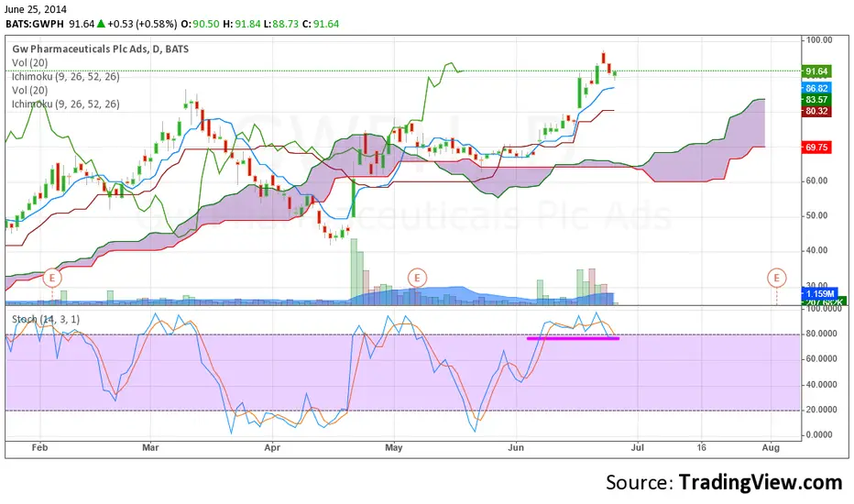Click the earnings E marker near February
Screen dimensions: 854x504
coord(52,278)
